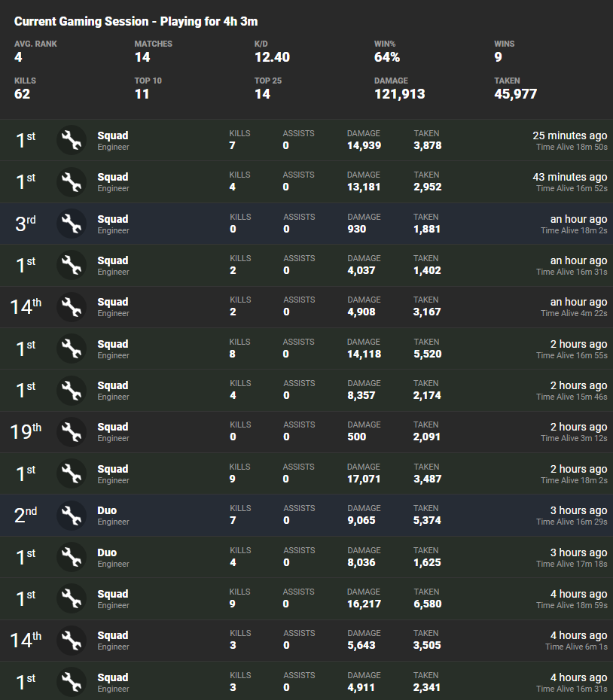Click the wrench icon for the 17,071 damage match
The height and width of the screenshot is (700, 613).
click(72, 474)
